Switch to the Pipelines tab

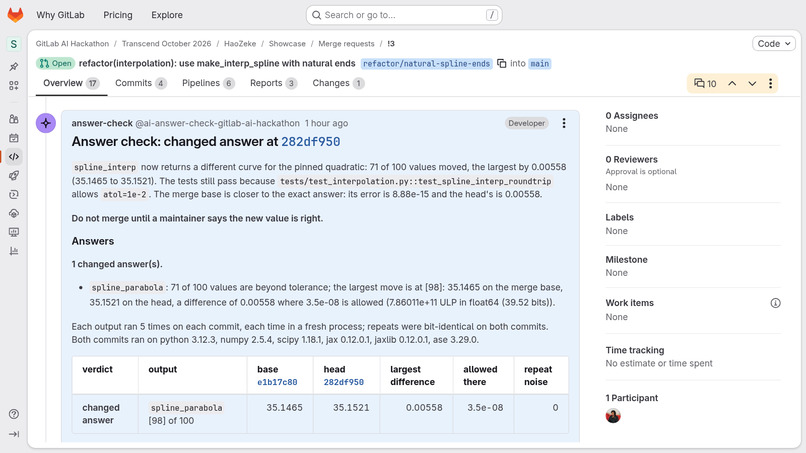pos(208,83)
